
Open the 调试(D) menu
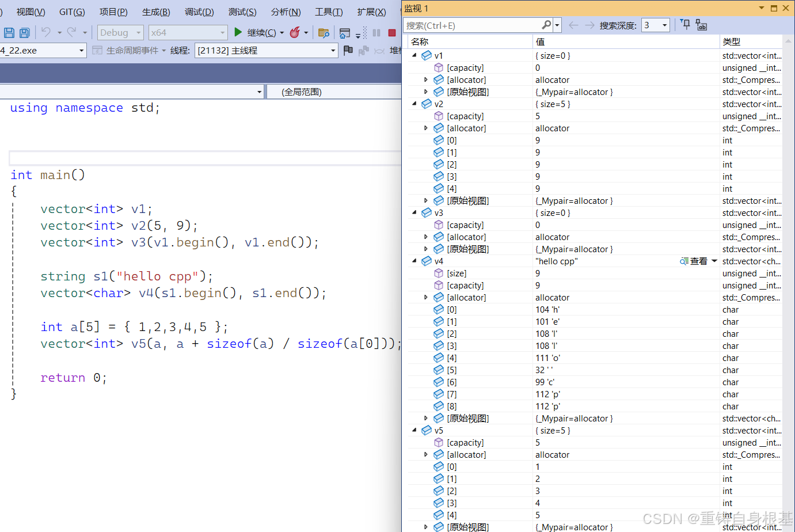pos(199,12)
